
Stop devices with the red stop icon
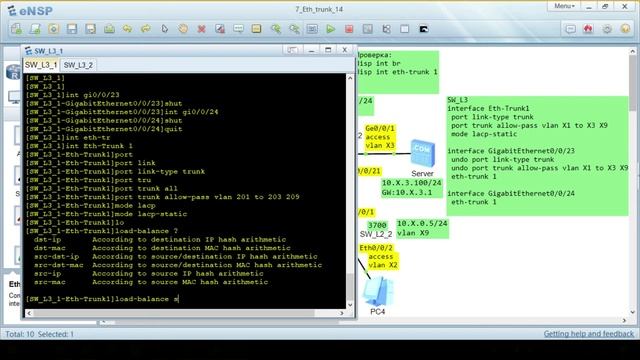coord(349,29)
